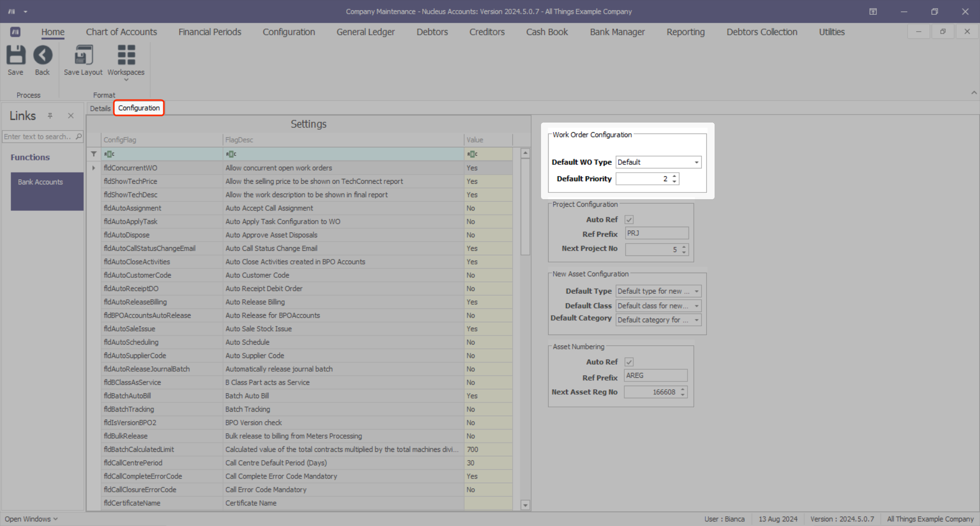Open Value column filter operator icon
Viewport: 980px width, 526px height.
(472, 154)
